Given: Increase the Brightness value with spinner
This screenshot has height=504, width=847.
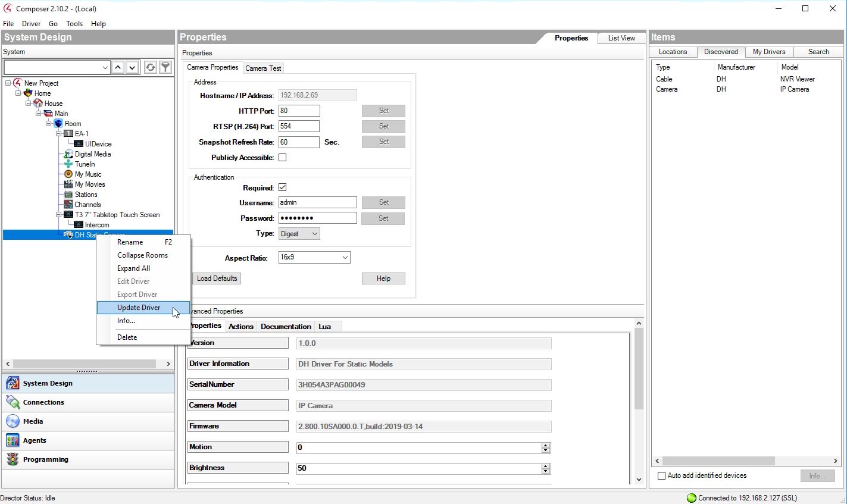Looking at the screenshot, I should [546, 466].
